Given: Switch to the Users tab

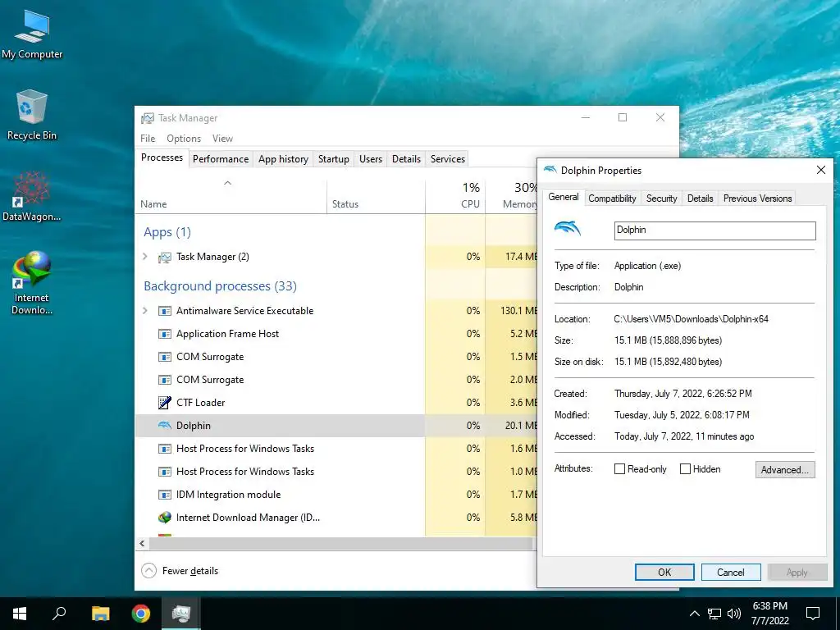Looking at the screenshot, I should point(371,159).
